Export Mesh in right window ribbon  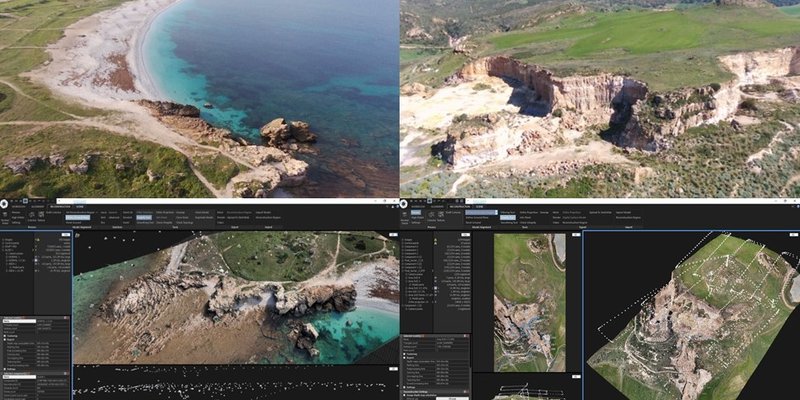pos(556,212)
